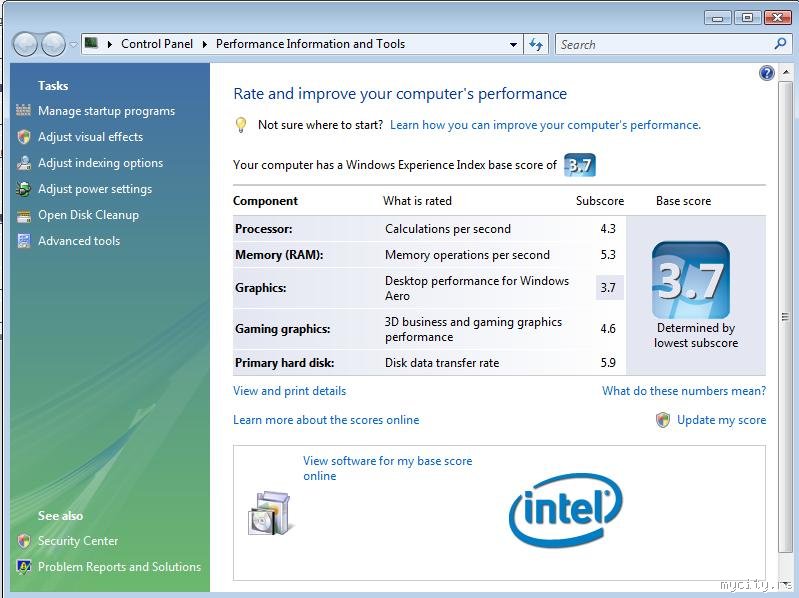
Task: Open Problem Reports and Solutions link
Action: [119, 566]
